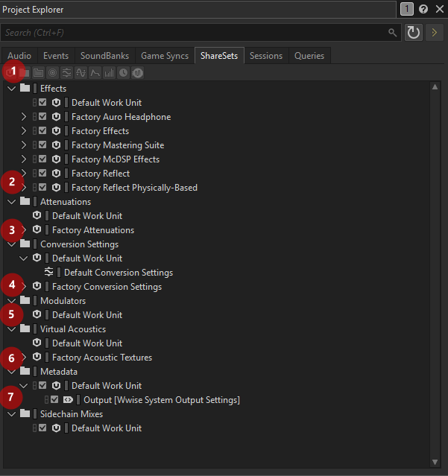This screenshot has height=476, width=448.
Task: Open the Game Syncs tab
Action: [165, 56]
